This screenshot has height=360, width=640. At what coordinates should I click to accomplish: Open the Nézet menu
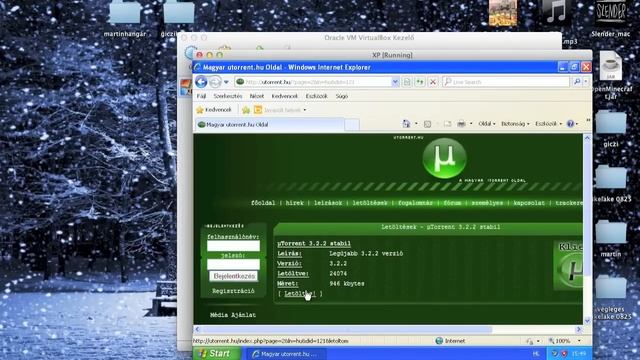(257, 96)
